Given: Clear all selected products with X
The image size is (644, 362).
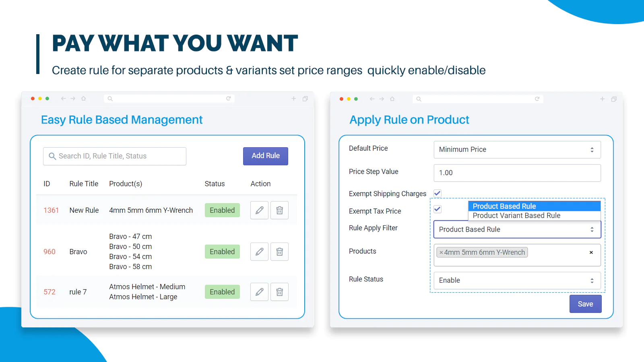Looking at the screenshot, I should [591, 253].
